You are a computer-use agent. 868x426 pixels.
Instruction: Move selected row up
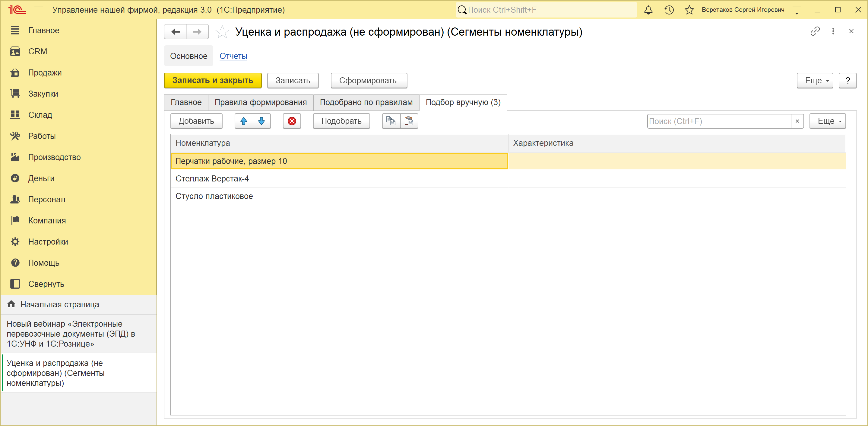point(244,121)
